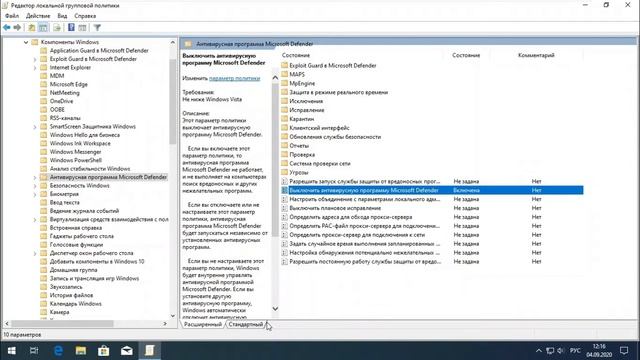Open the notification center icon

624,351
